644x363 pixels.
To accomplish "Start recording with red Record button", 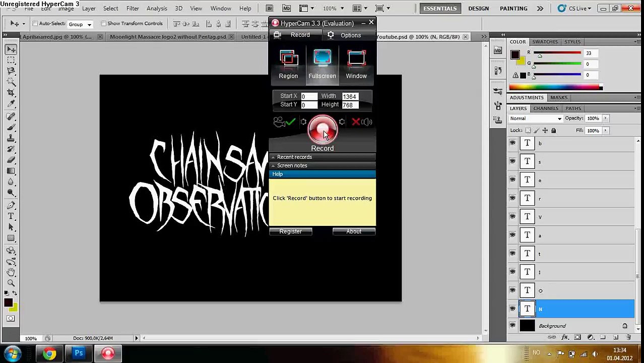I will click(322, 129).
